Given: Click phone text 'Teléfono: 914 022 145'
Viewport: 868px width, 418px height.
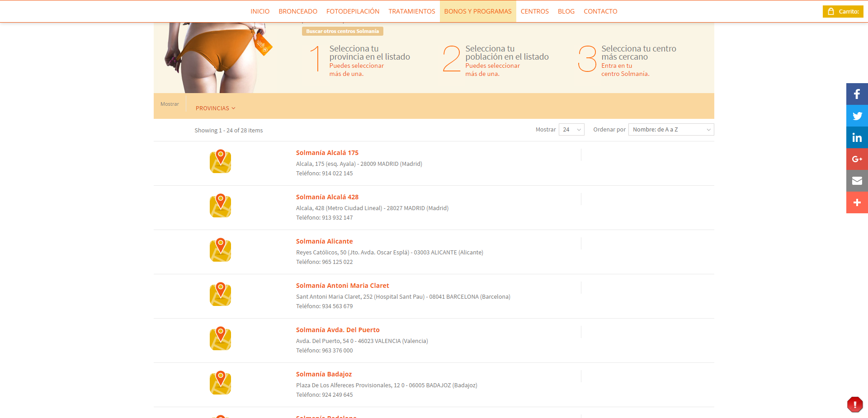Looking at the screenshot, I should 325,174.
